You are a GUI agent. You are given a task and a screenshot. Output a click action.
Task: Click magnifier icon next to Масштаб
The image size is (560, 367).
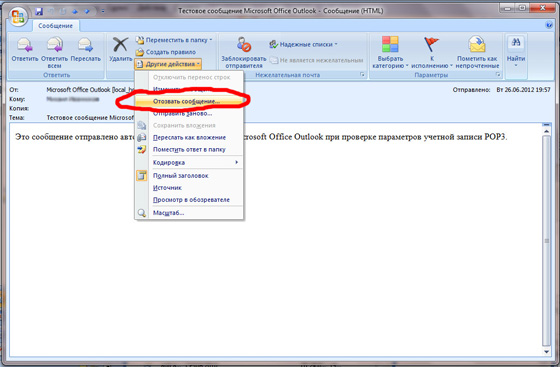click(x=142, y=213)
